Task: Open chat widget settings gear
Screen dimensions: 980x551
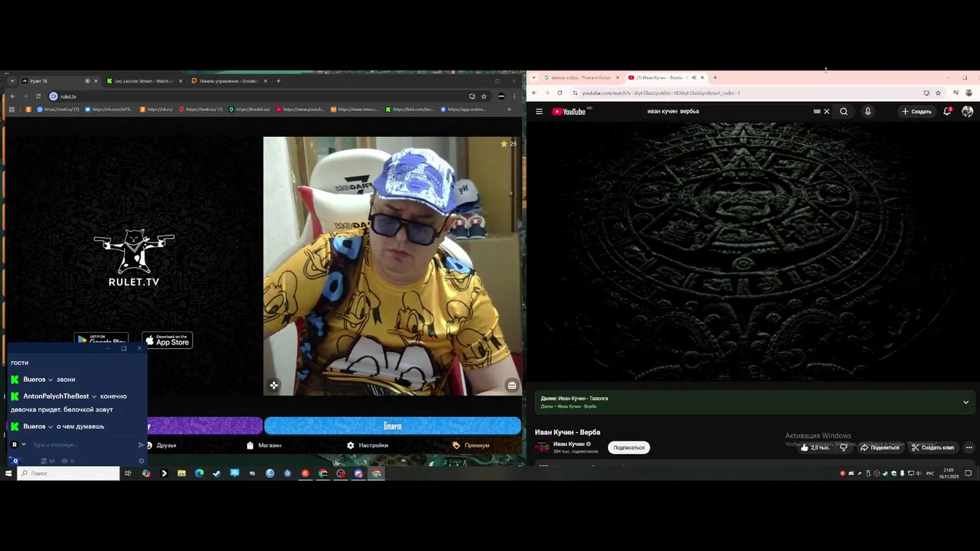Action: (141, 461)
